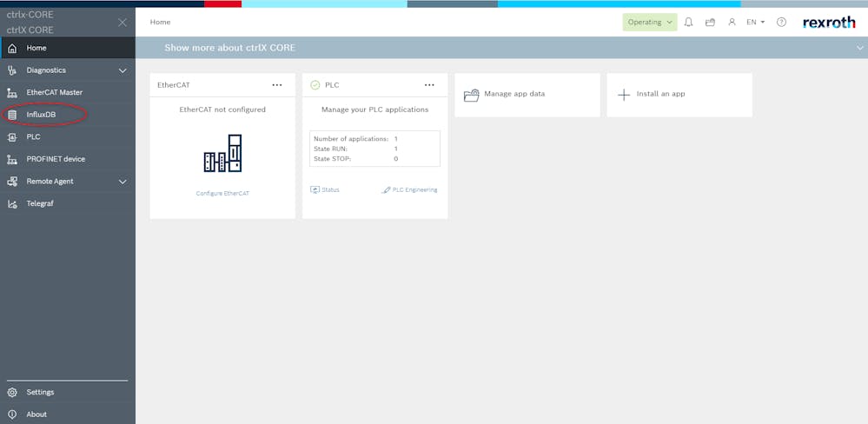This screenshot has width=868, height=424.
Task: Open notifications bell icon
Action: click(689, 22)
